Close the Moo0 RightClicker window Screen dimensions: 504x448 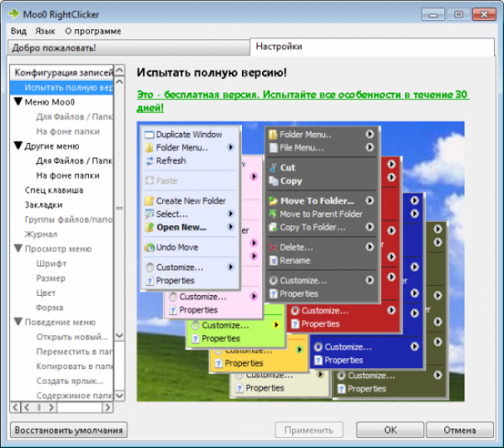(484, 14)
